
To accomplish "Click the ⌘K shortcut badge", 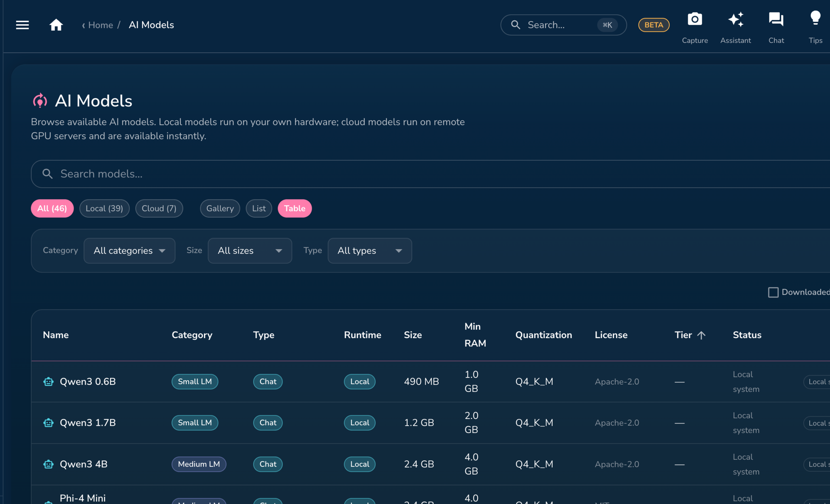I will [607, 25].
